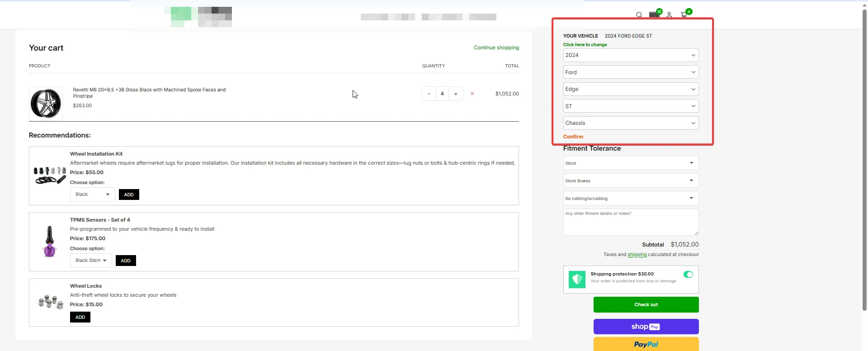
Task: Remove the Ravetti M6 wheel using the red X
Action: (472, 94)
